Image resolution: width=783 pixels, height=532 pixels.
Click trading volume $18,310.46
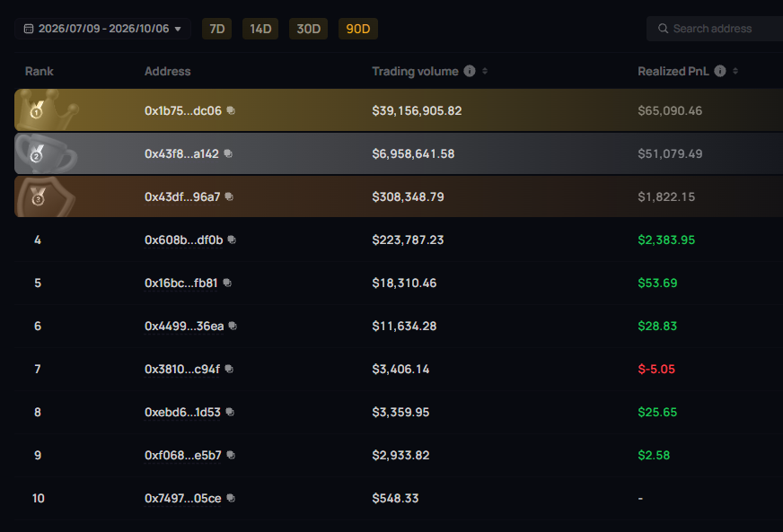[404, 283]
